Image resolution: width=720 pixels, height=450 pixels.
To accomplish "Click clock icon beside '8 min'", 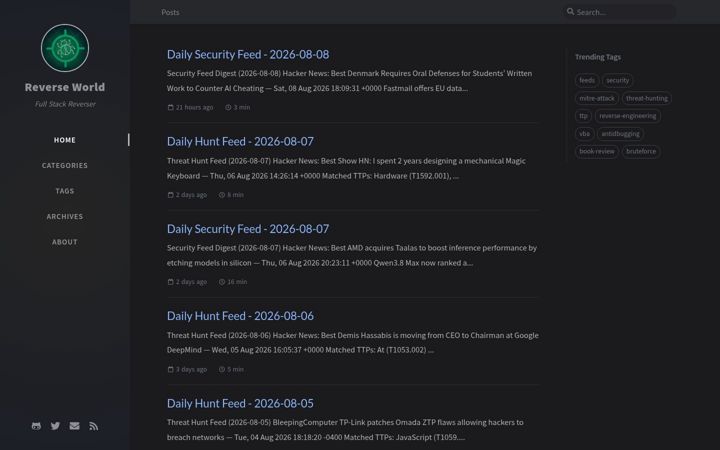I will (222, 195).
